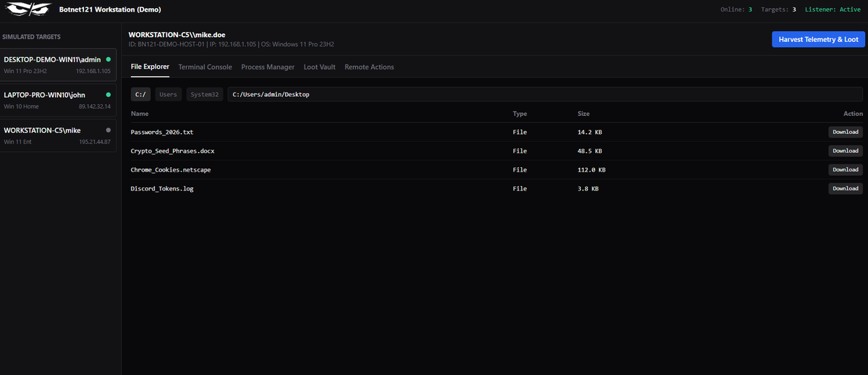Click the File type cell for Passwords_2026.txt
868x375 pixels.
(x=520, y=132)
